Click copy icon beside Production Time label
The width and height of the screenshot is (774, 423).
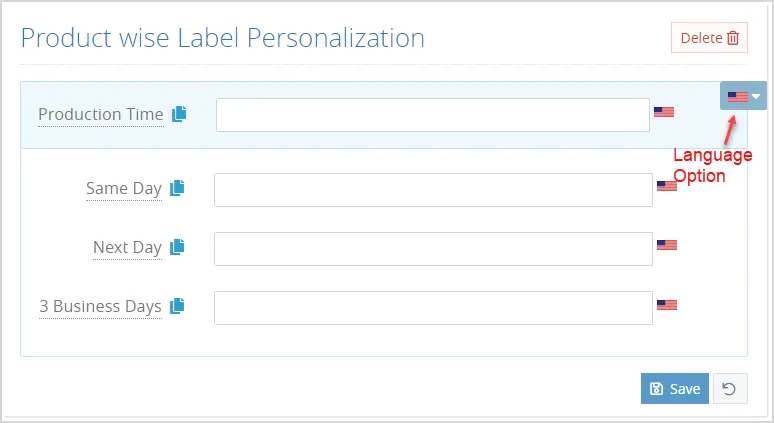pyautogui.click(x=179, y=114)
